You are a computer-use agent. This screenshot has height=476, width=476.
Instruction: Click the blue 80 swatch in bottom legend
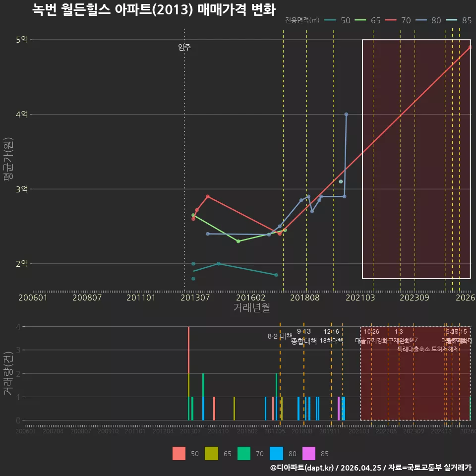coord(276,454)
